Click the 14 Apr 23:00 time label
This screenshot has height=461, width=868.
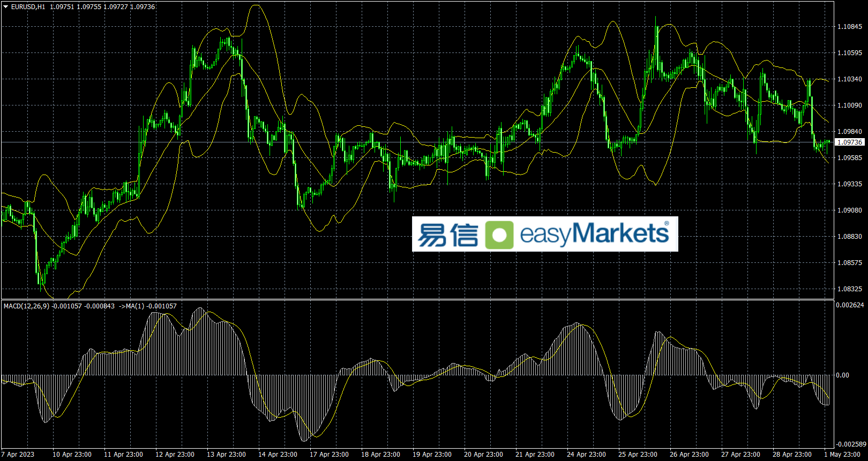click(x=278, y=455)
